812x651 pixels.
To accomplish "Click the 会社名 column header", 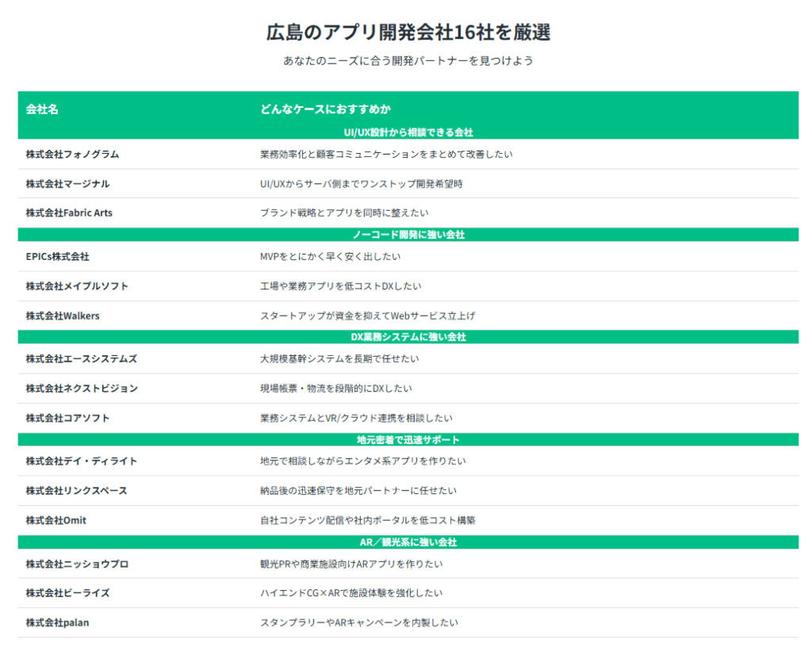I will 42,109.
